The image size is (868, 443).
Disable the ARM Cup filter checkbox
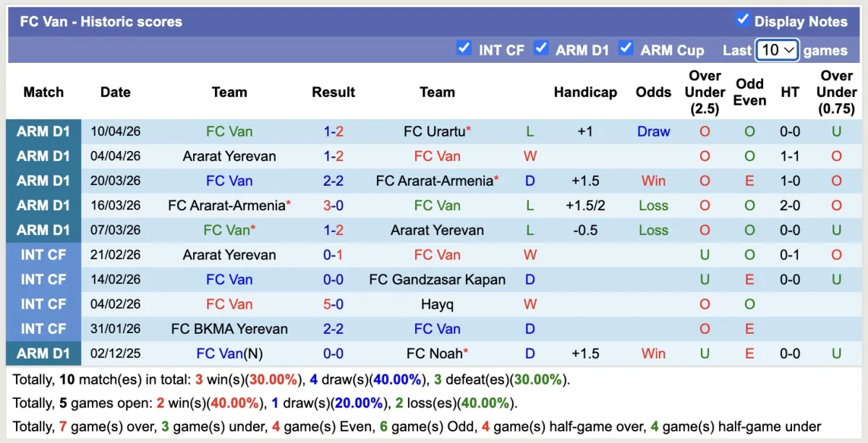click(626, 48)
